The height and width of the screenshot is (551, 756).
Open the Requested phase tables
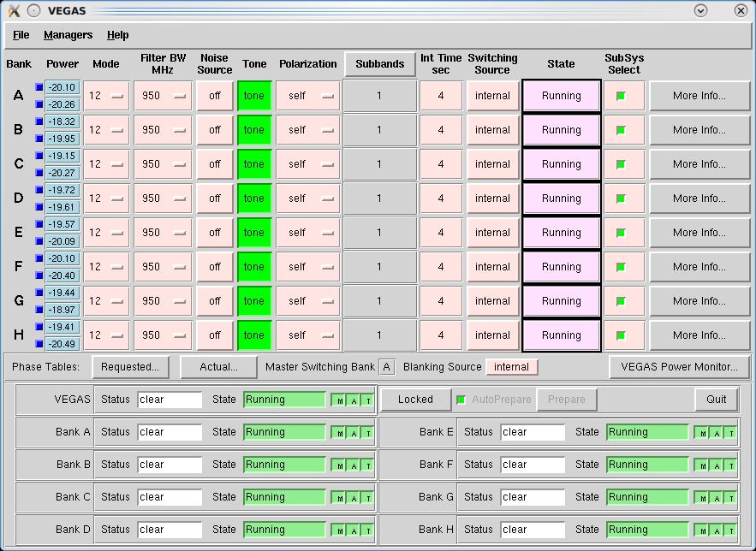pos(130,367)
